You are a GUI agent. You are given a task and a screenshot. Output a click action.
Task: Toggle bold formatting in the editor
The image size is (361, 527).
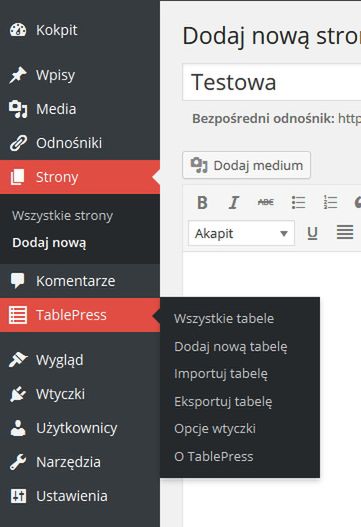(x=202, y=203)
